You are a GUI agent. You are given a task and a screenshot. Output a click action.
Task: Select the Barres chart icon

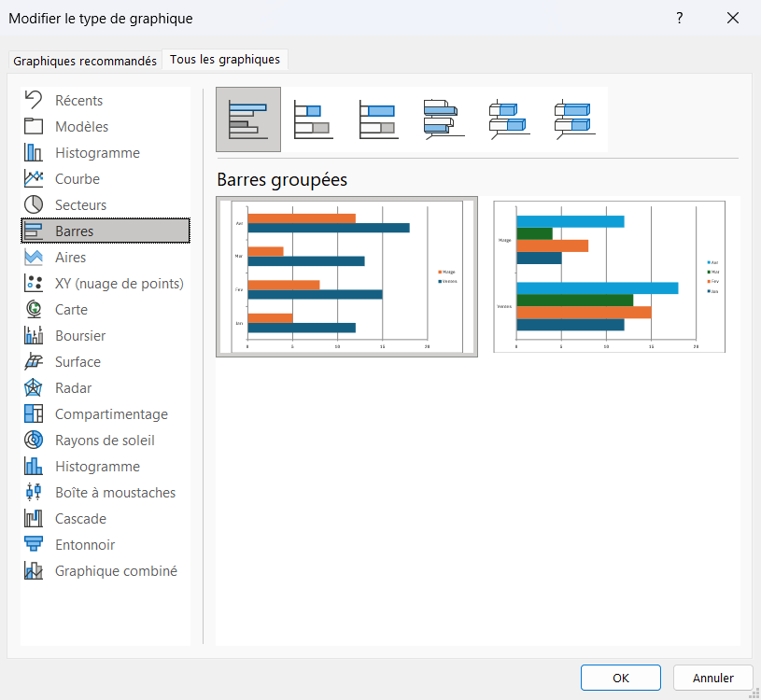[x=34, y=231]
